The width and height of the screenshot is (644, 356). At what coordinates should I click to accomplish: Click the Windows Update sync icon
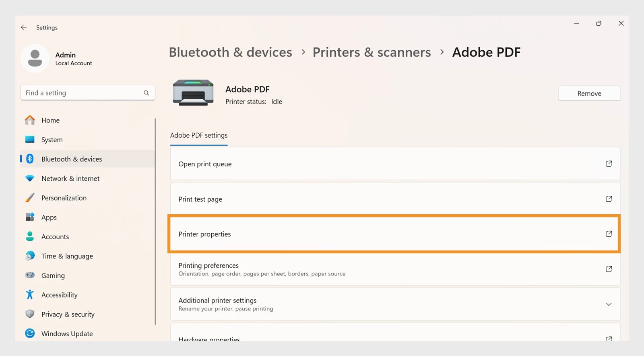click(30, 333)
